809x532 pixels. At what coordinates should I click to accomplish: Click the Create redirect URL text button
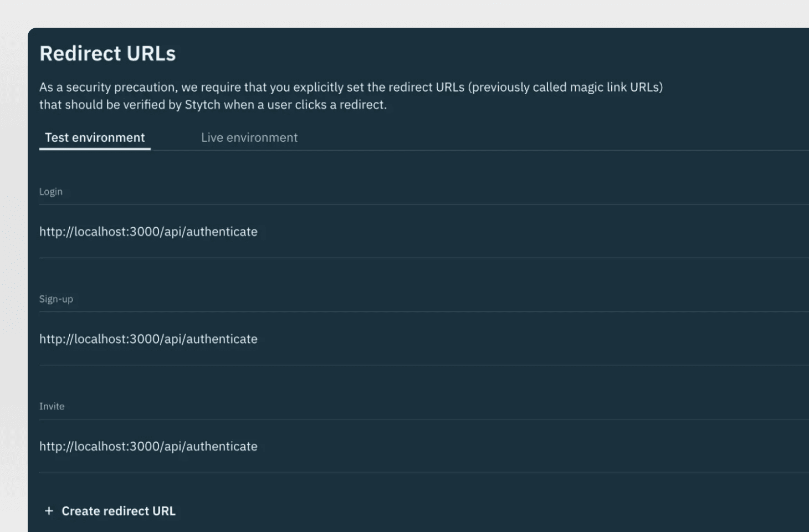pos(118,511)
